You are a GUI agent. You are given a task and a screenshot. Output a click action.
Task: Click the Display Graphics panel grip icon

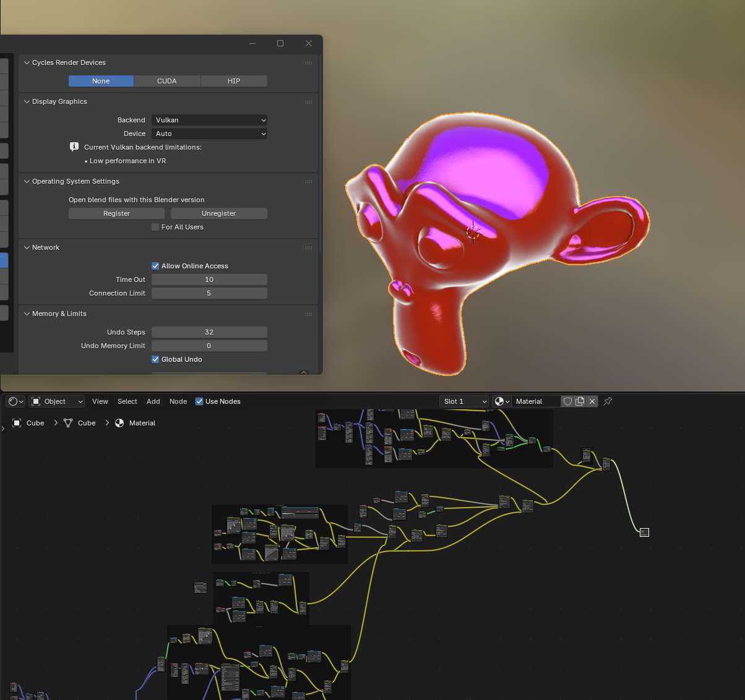tap(309, 101)
